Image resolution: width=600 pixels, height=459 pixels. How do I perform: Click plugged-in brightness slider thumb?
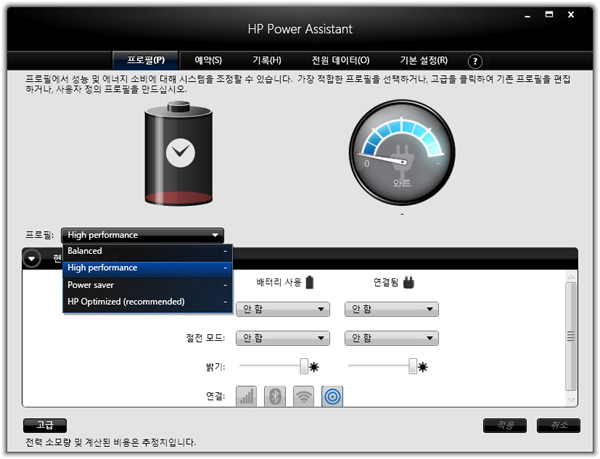[412, 366]
